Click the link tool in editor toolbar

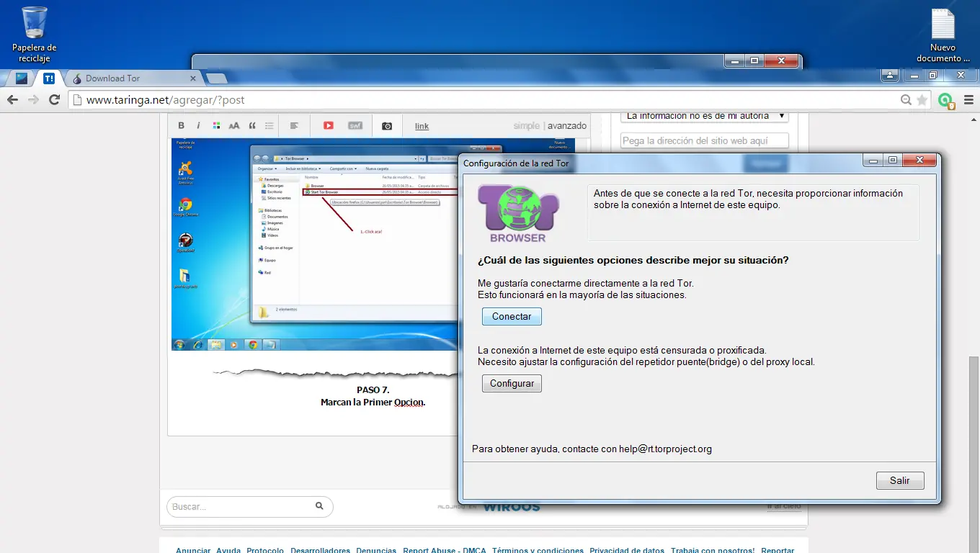click(x=422, y=126)
